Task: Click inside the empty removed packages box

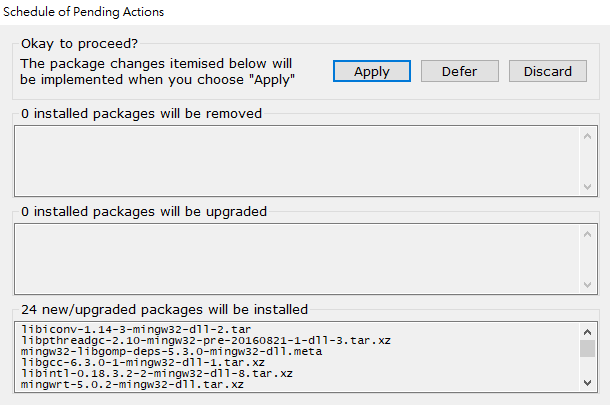Action: tap(290, 159)
